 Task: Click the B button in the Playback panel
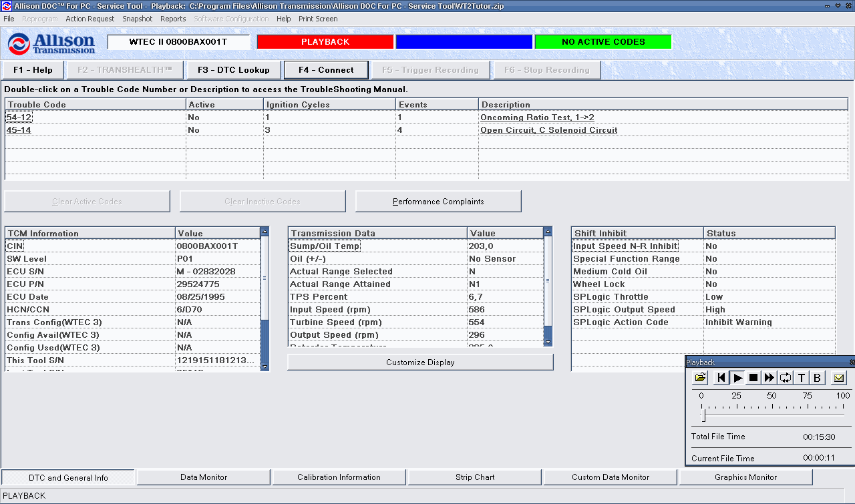[x=818, y=378]
